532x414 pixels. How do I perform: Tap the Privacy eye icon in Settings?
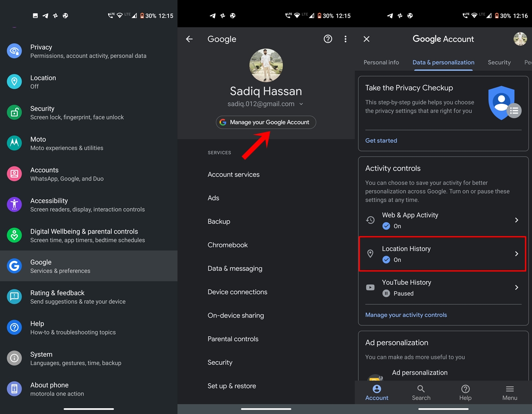14,51
